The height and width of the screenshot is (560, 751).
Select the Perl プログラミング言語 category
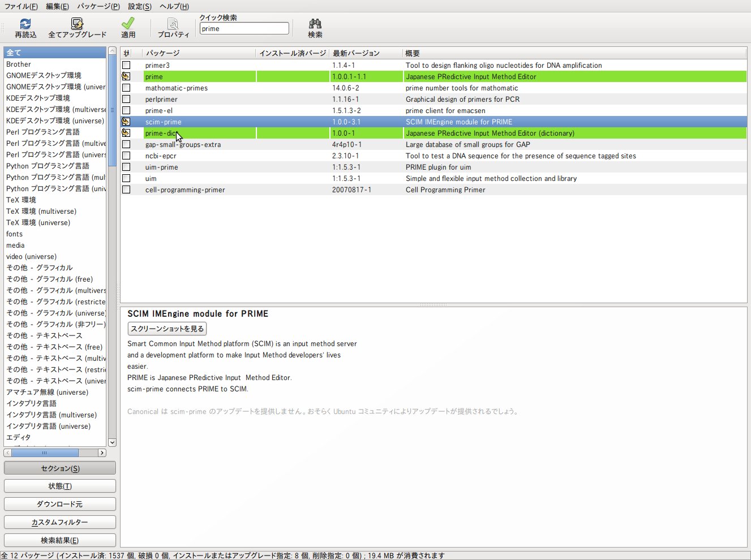click(43, 132)
